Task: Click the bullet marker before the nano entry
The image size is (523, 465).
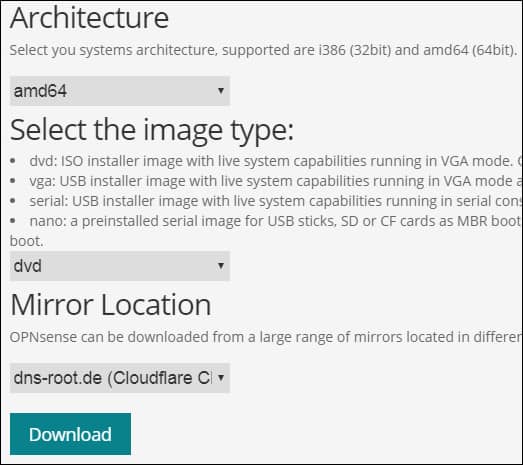Action: pyautogui.click(x=13, y=220)
